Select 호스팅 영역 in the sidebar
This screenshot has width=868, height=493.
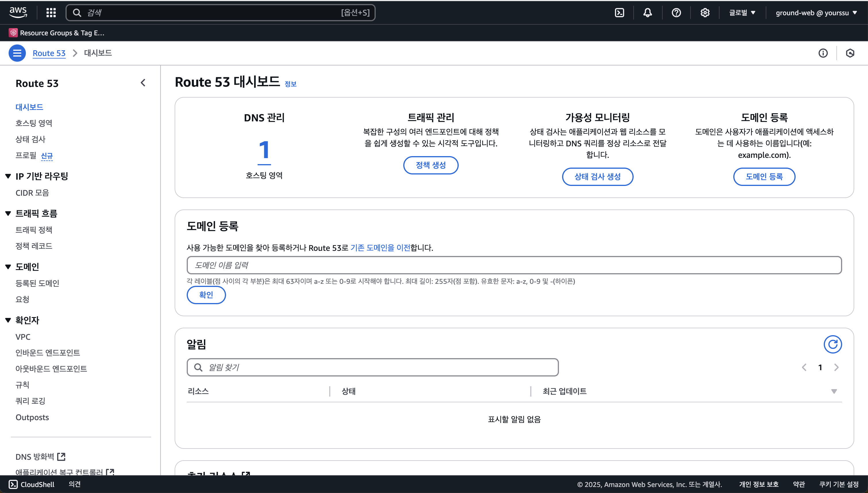[34, 123]
